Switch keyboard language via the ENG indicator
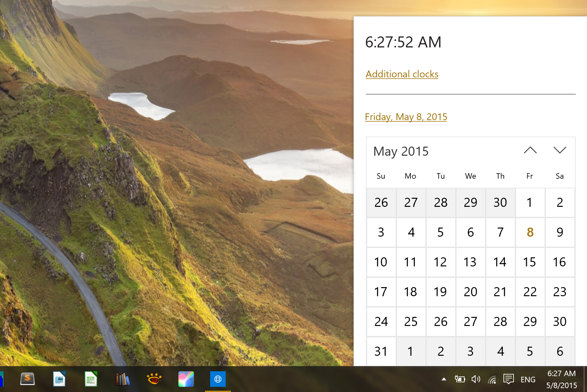Image resolution: width=587 pixels, height=392 pixels. pyautogui.click(x=528, y=379)
